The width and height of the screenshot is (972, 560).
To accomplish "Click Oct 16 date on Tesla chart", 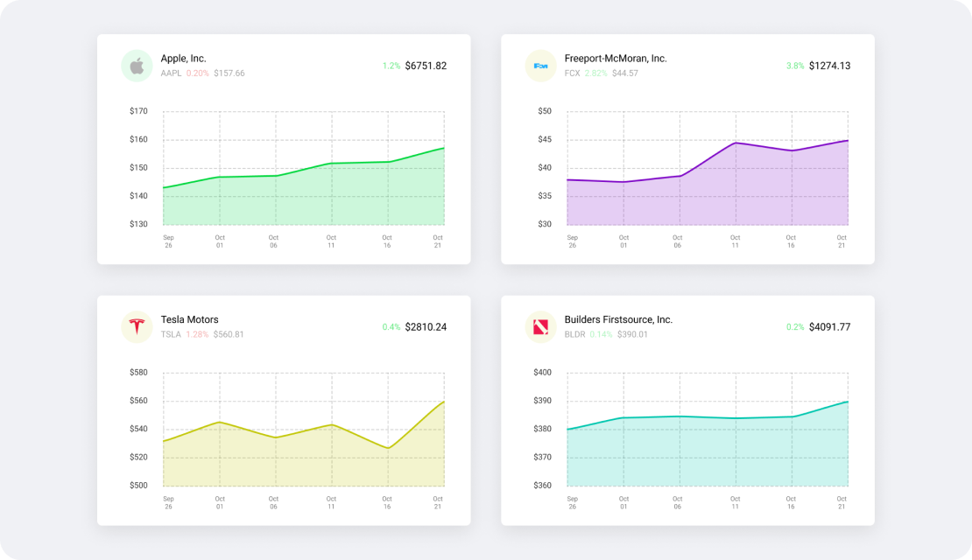I will click(387, 502).
